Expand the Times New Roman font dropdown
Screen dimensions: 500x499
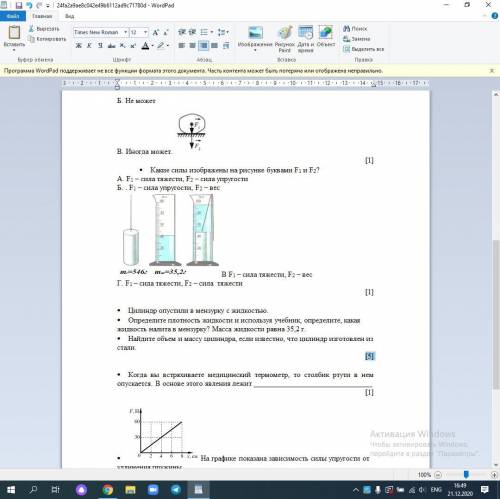[x=126, y=32]
